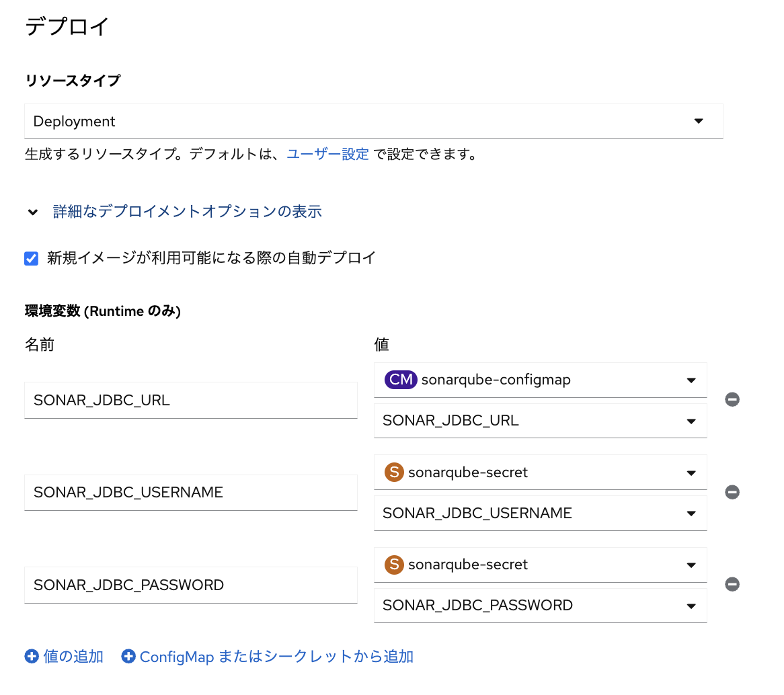784x695 pixels.
Task: Click the SONAR_JDBC_URL name input field
Action: click(x=190, y=400)
